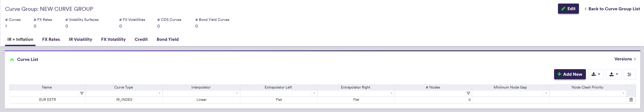Open the Extrapolator Right filter dropdown
The height and width of the screenshot is (112, 644).
(391, 93)
